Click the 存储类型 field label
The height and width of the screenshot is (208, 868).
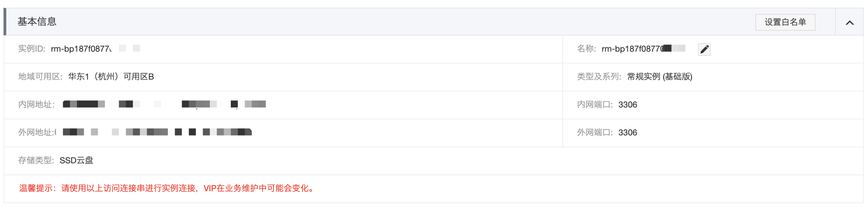point(36,161)
